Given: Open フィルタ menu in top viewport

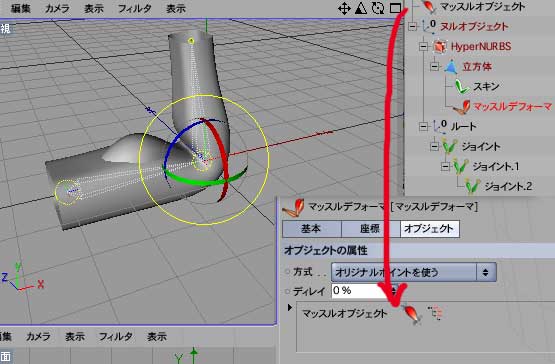Looking at the screenshot, I should coord(134,8).
